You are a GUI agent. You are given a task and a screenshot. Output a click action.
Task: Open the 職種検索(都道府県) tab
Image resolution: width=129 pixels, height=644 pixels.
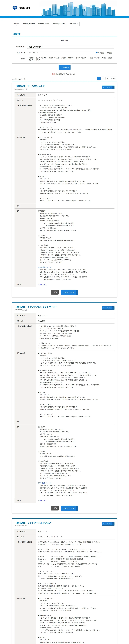[29, 24]
